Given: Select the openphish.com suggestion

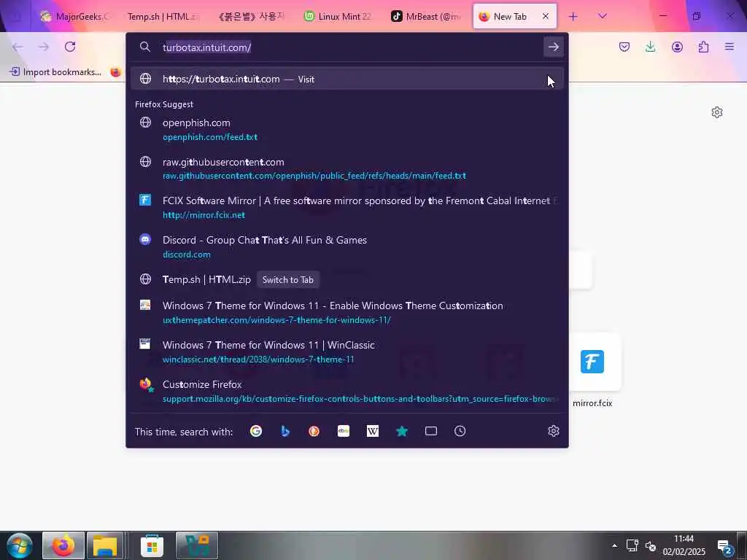Looking at the screenshot, I should 347,130.
